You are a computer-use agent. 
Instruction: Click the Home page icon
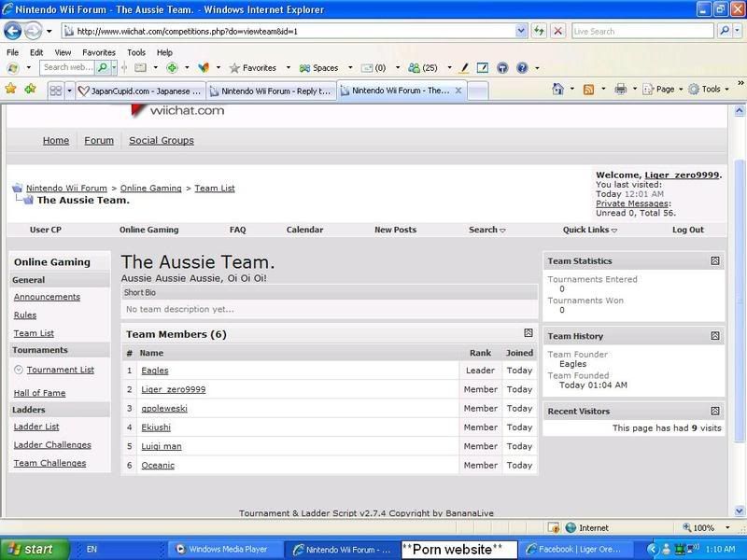click(557, 89)
